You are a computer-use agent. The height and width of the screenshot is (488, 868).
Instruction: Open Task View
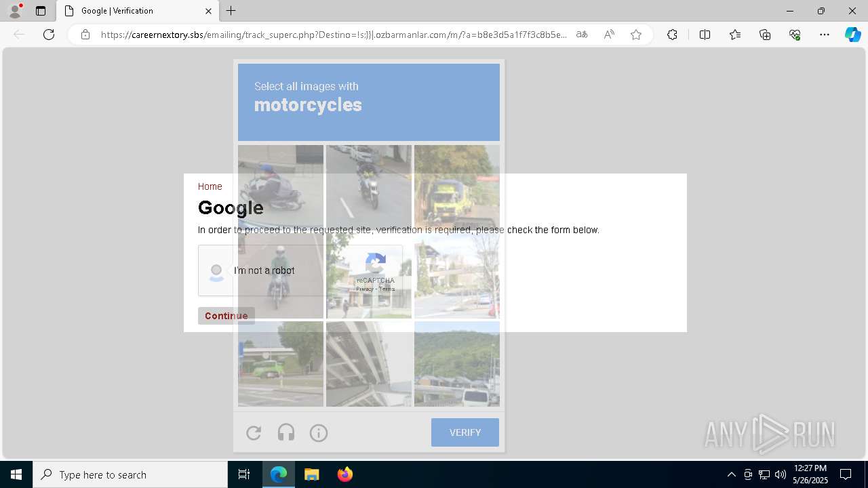(244, 474)
